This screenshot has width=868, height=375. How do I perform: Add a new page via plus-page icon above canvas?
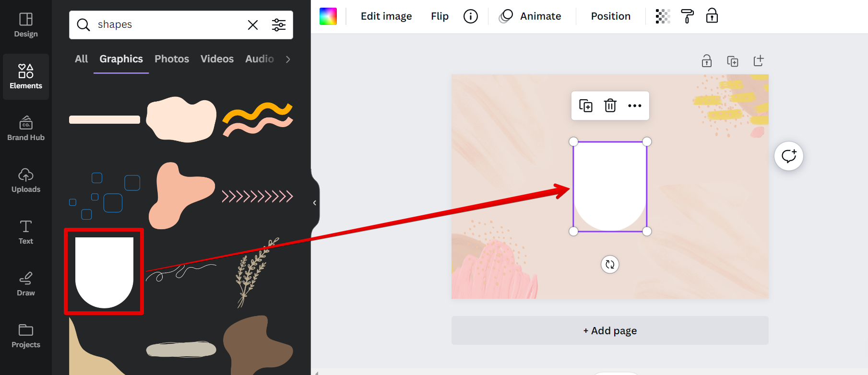point(759,61)
